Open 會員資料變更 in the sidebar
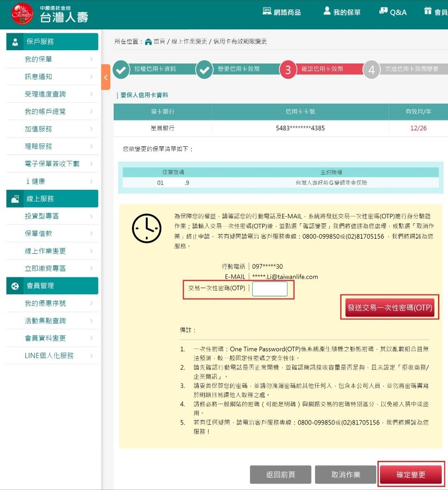 pyautogui.click(x=52, y=338)
